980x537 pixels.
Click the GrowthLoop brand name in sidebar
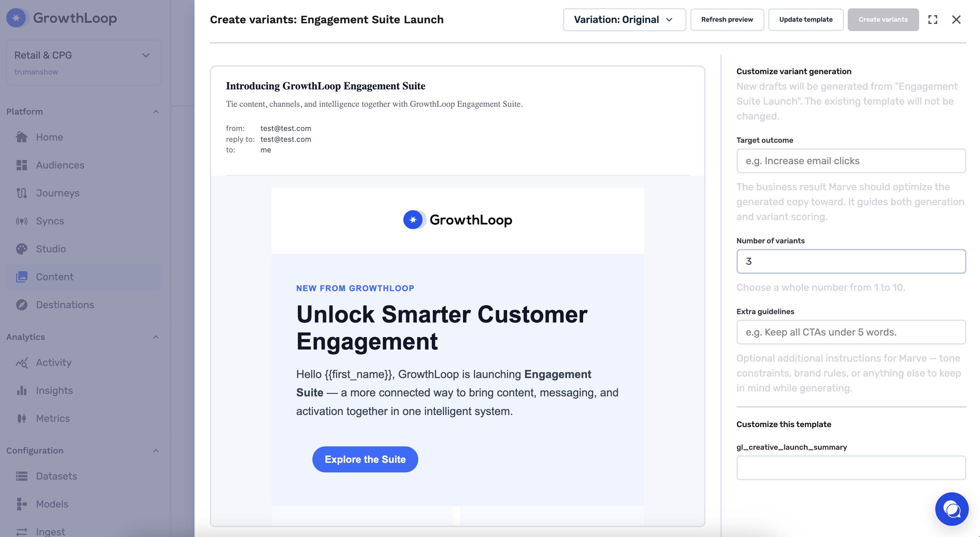pyautogui.click(x=75, y=18)
